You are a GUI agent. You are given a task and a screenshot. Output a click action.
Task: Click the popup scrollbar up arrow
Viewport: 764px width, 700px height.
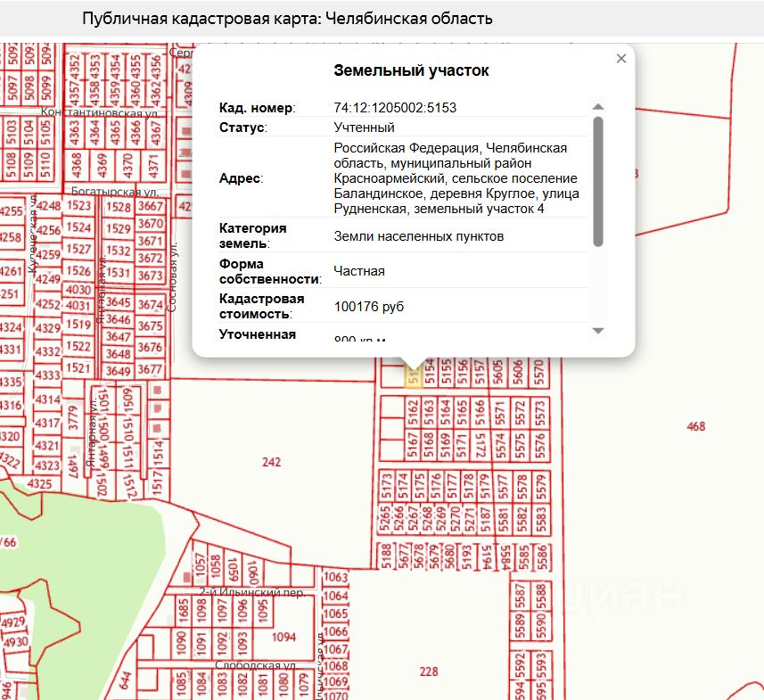[598, 107]
